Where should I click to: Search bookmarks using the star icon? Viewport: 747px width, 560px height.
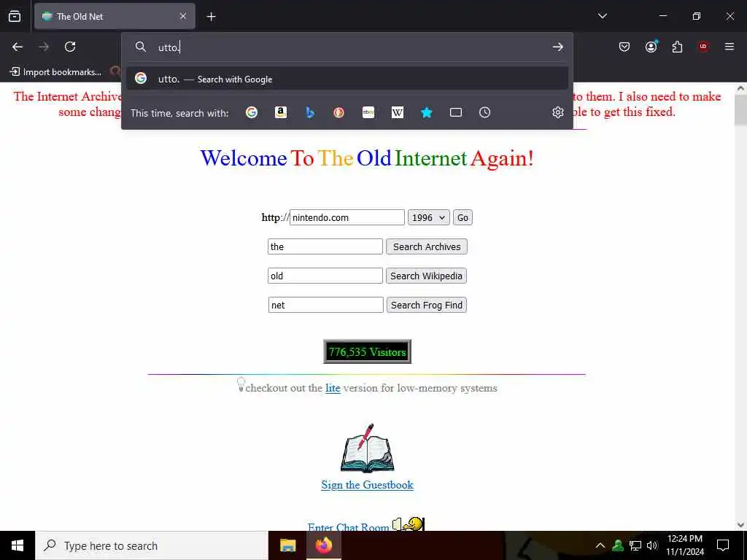[426, 112]
